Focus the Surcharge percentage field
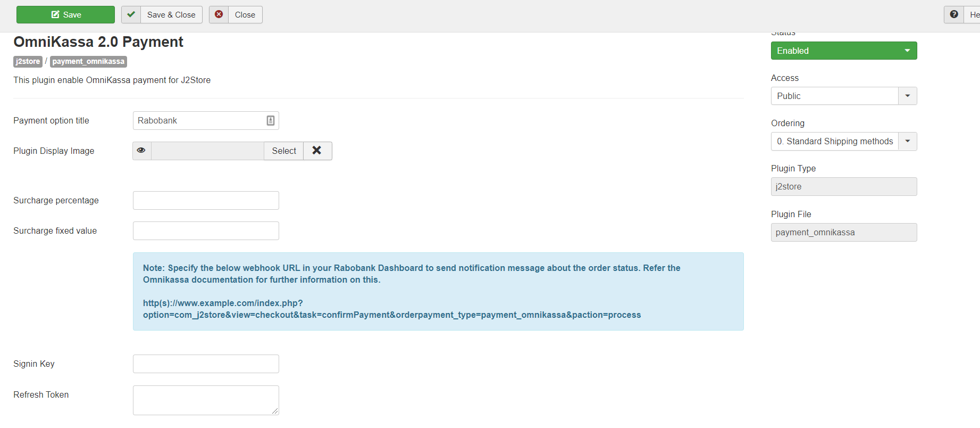The image size is (980, 428). [206, 201]
